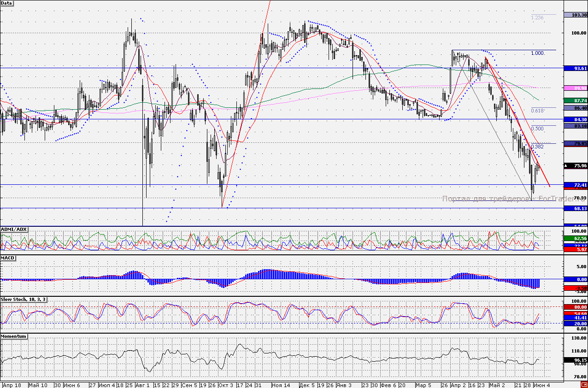Click the red -3.58 MACD value tag
The width and height of the screenshot is (588, 388).
579,288
